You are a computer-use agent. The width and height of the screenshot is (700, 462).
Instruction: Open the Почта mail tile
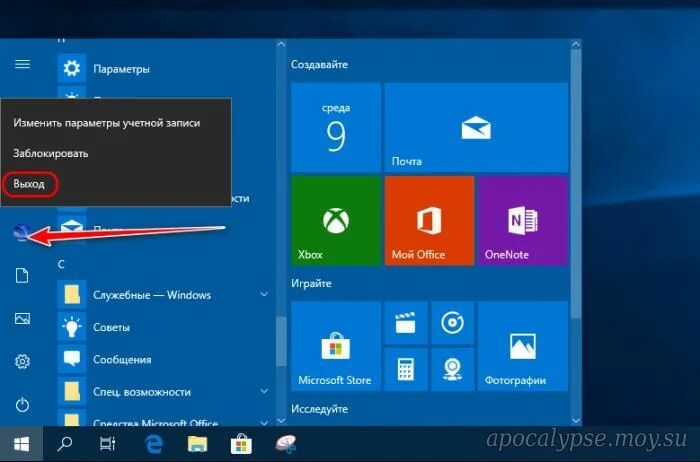pos(476,127)
